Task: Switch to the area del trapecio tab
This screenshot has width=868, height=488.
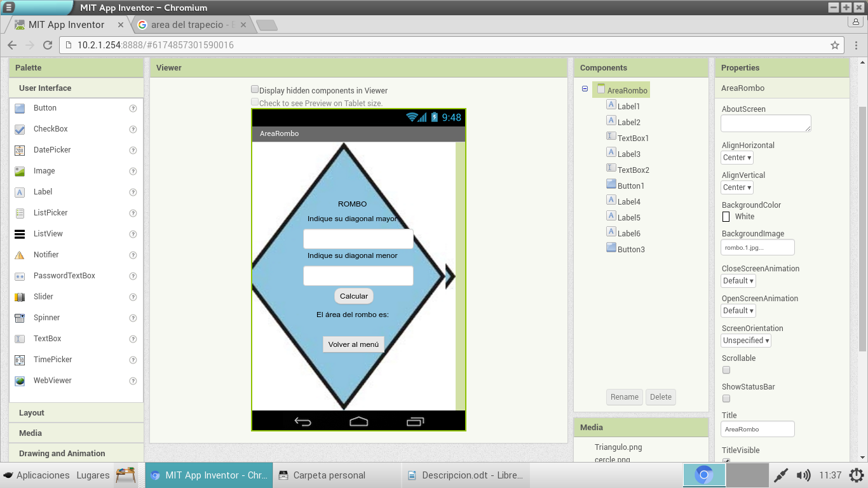Action: [191, 25]
